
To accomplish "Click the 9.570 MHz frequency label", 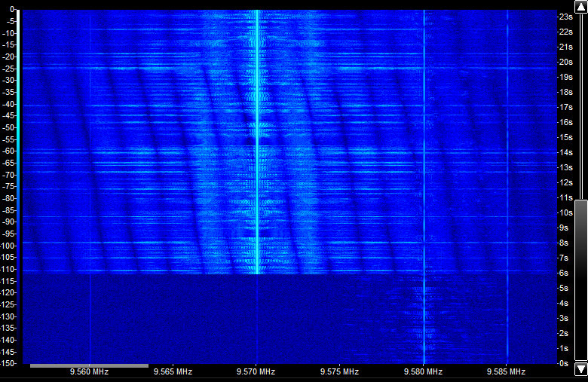I will (x=256, y=372).
